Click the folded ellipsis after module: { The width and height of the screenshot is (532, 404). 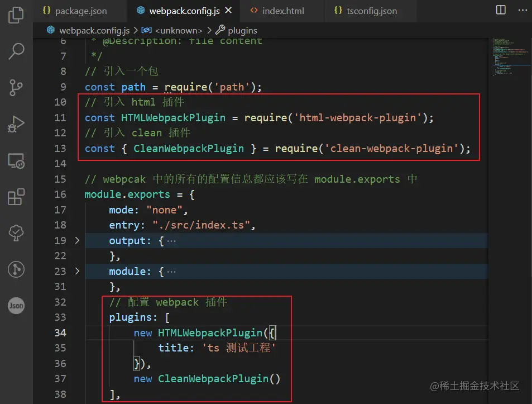171,272
